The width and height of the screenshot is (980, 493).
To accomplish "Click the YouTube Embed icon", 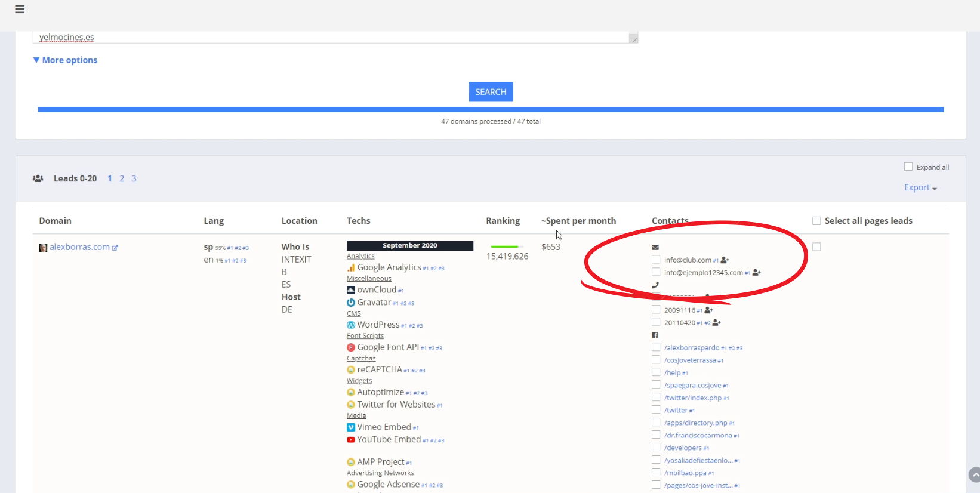I will pos(351,440).
